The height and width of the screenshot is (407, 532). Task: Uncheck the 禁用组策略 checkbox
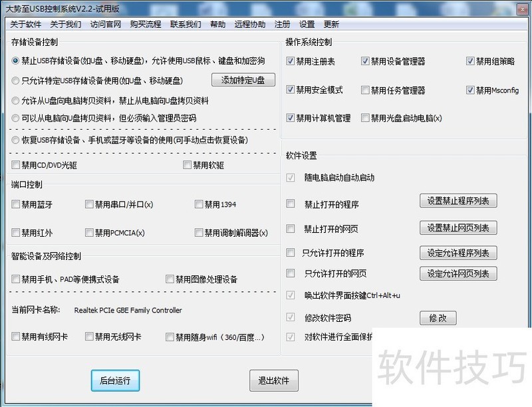[470, 61]
